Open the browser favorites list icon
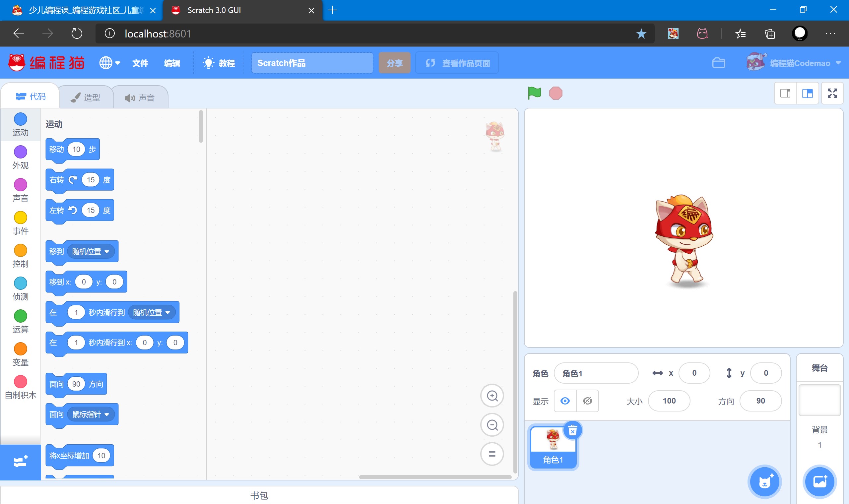 pos(740,33)
